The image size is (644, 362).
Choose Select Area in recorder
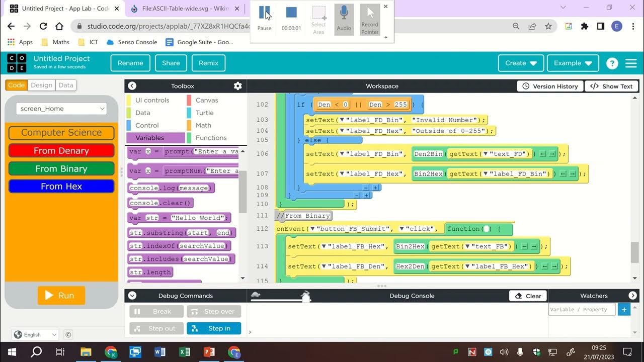click(x=318, y=20)
